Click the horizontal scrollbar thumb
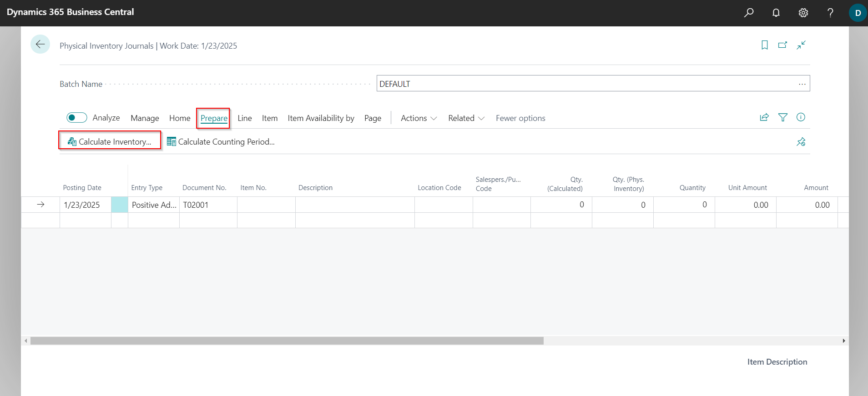The width and height of the screenshot is (868, 396). coord(287,341)
